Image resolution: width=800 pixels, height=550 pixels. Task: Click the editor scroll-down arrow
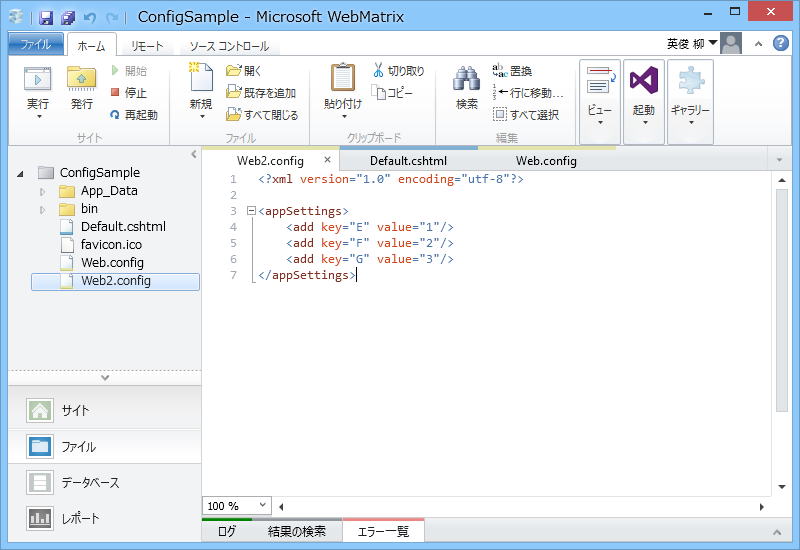pyautogui.click(x=782, y=487)
